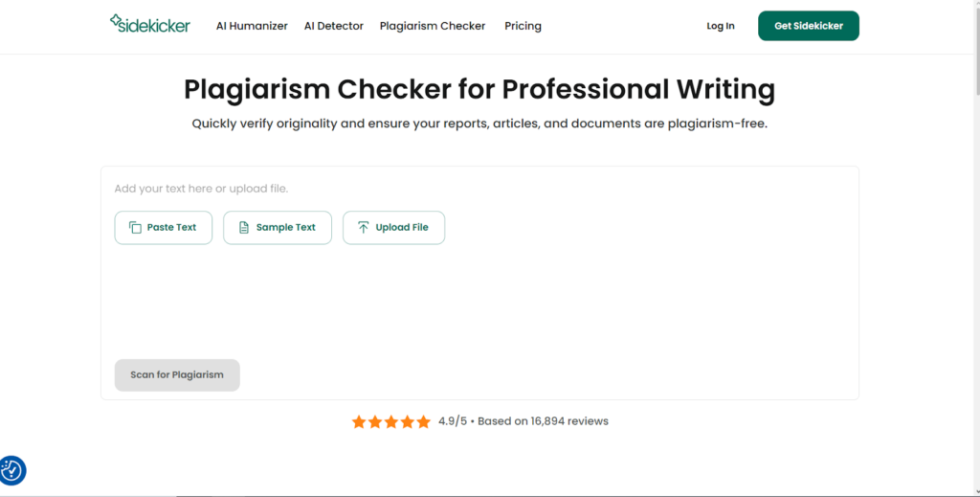The height and width of the screenshot is (497, 980).
Task: Open the AI Humanizer page
Action: (252, 26)
